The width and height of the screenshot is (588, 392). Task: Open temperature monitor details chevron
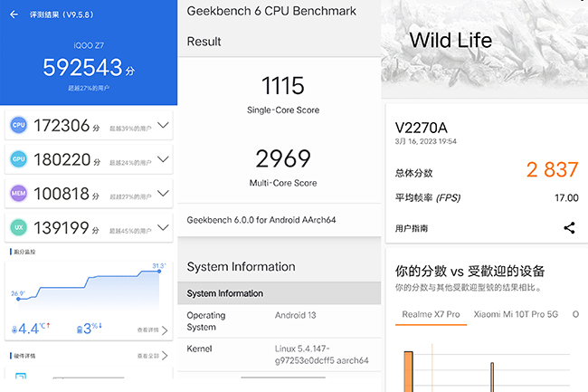pyautogui.click(x=165, y=330)
